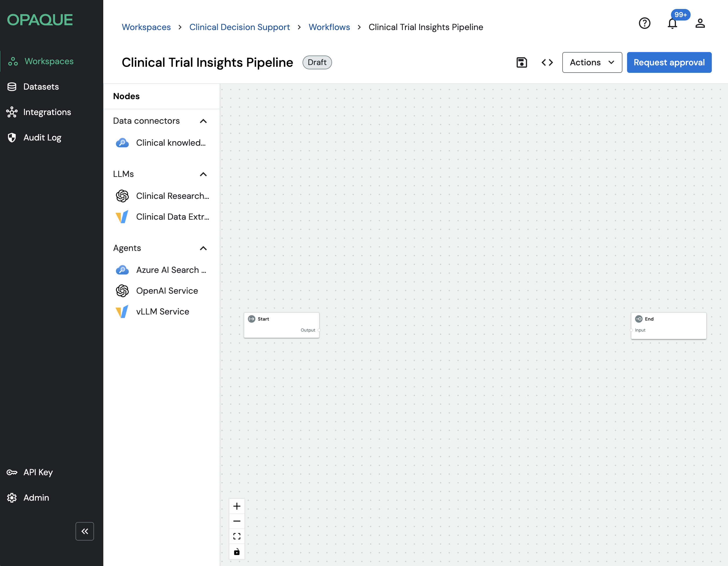Select the vLLM Service agent node
The height and width of the screenshot is (566, 728).
[162, 312]
